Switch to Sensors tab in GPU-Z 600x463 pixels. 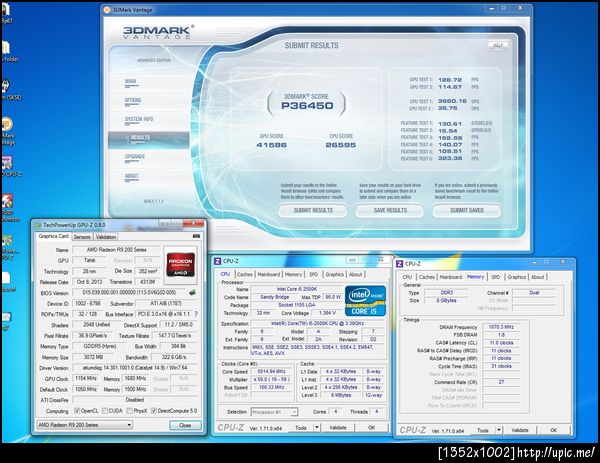[82, 237]
